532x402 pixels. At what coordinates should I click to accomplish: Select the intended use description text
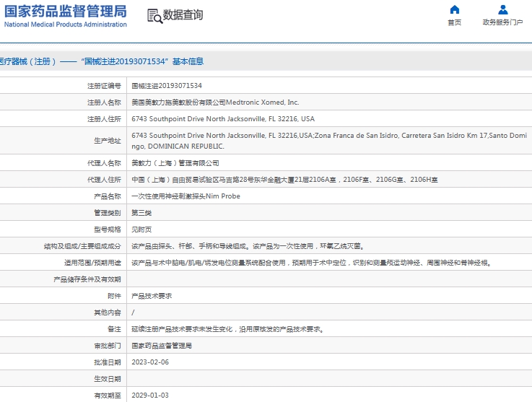click(312, 263)
